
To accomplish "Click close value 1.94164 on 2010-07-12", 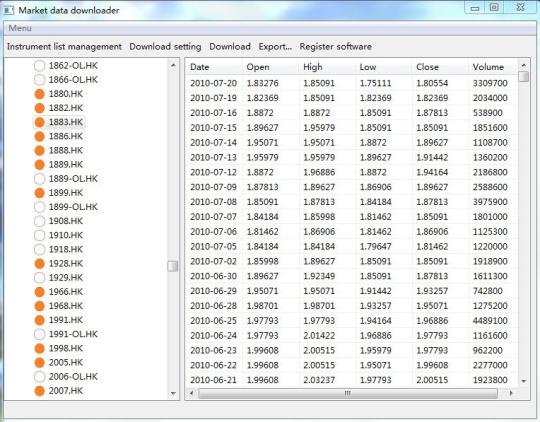I will 432,172.
